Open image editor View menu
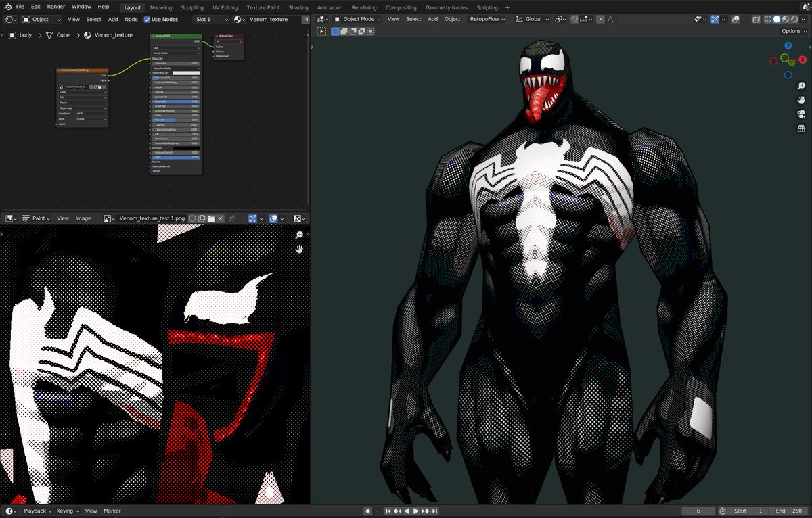The width and height of the screenshot is (812, 518). 63,218
